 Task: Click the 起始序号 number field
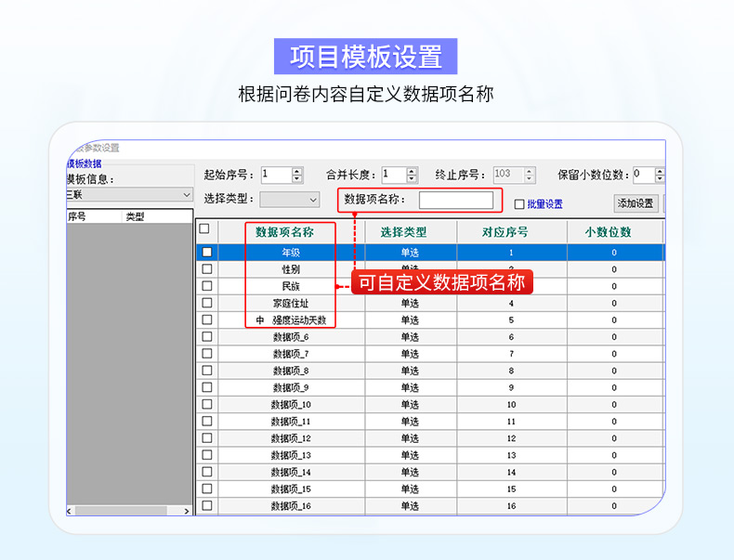click(x=276, y=175)
